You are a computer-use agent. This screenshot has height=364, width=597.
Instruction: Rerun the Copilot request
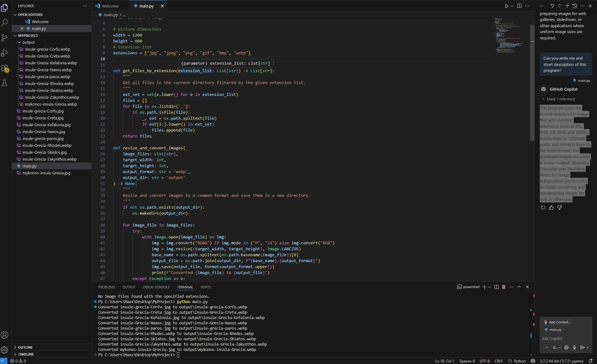pos(543,207)
